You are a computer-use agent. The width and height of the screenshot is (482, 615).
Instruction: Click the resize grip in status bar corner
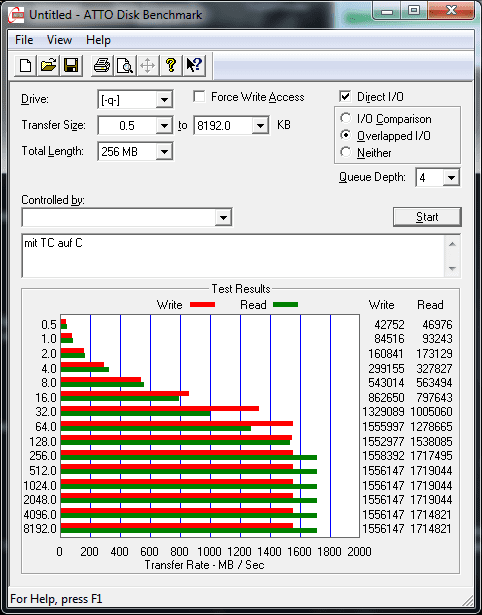(466, 599)
